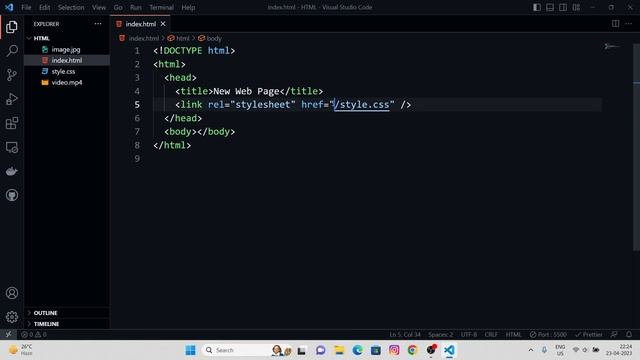Open the GitHub view in activity bar
Viewport: 640px width, 360px height.
pos(12,195)
